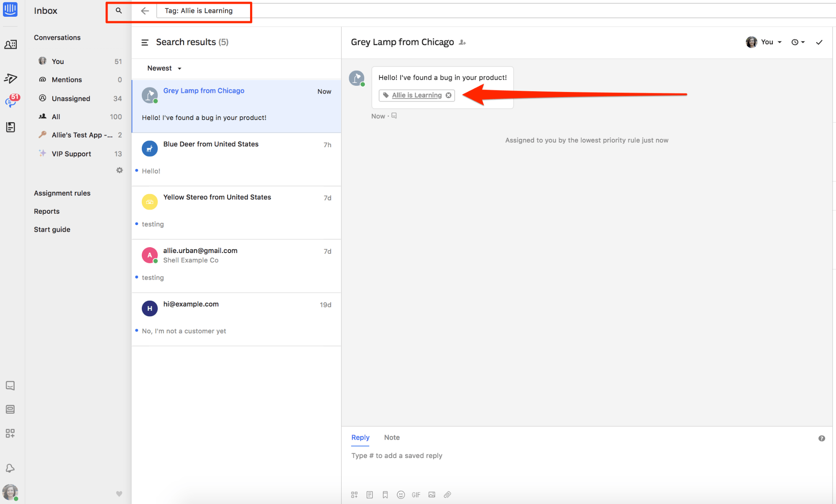836x504 pixels.
Task: Open Assignment rules link
Action: [x=62, y=193]
